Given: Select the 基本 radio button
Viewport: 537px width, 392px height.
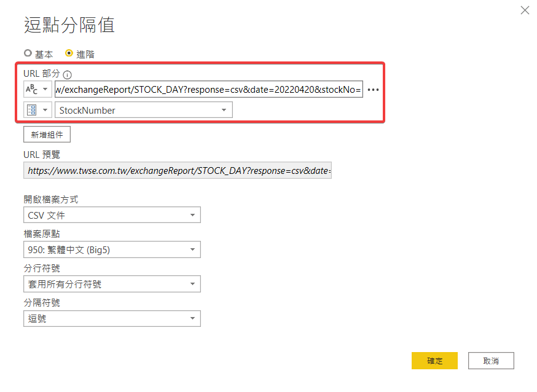Looking at the screenshot, I should pos(28,53).
